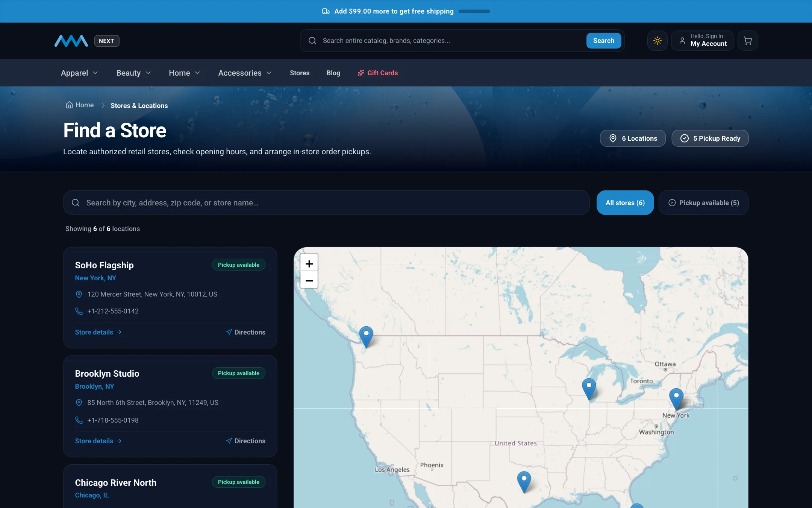Open the shopping cart icon

point(747,41)
